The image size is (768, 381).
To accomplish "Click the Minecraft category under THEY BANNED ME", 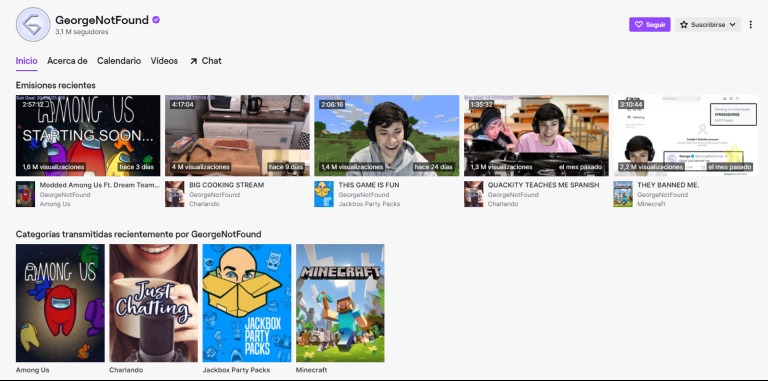I will (x=651, y=204).
